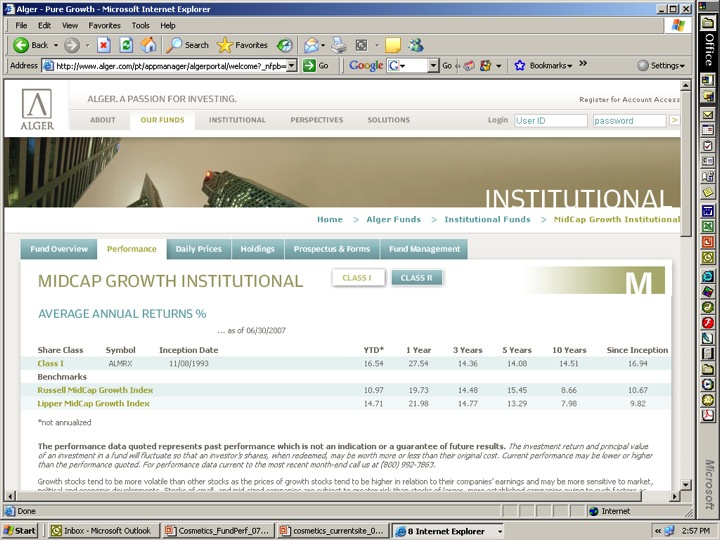
Task: Expand the Google toolbar chevron overflow
Action: [583, 63]
